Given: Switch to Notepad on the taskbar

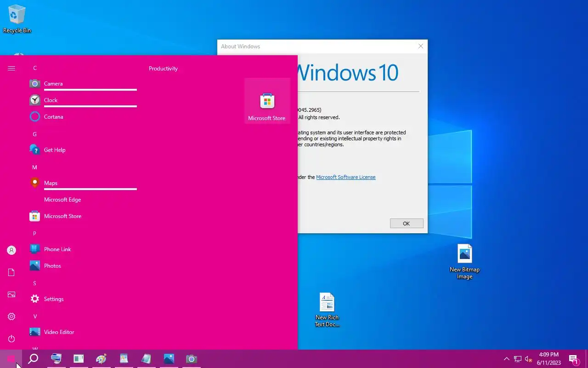Looking at the screenshot, I should pyautogui.click(x=146, y=359).
